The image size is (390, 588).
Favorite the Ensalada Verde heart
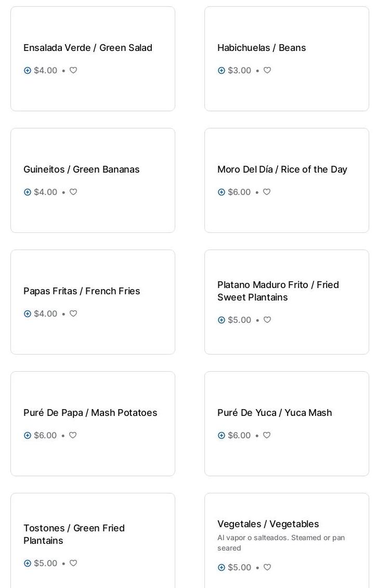(73, 70)
